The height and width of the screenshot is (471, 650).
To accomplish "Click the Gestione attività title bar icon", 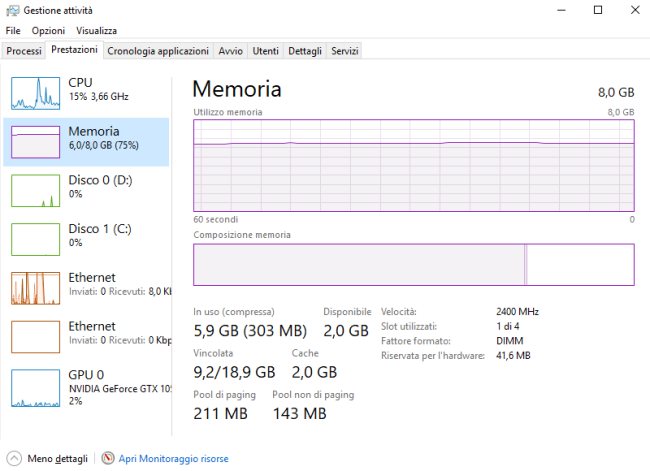I will pos(12,9).
